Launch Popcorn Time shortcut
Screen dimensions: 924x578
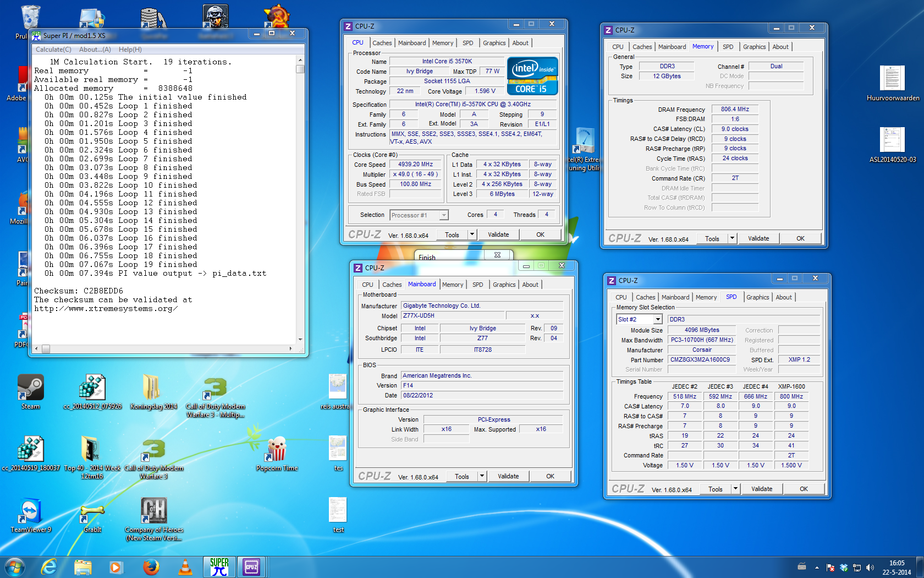tap(277, 454)
